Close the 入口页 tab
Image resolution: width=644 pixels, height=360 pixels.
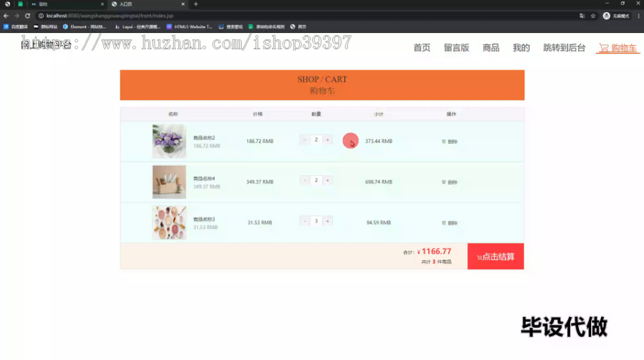[x=182, y=4]
